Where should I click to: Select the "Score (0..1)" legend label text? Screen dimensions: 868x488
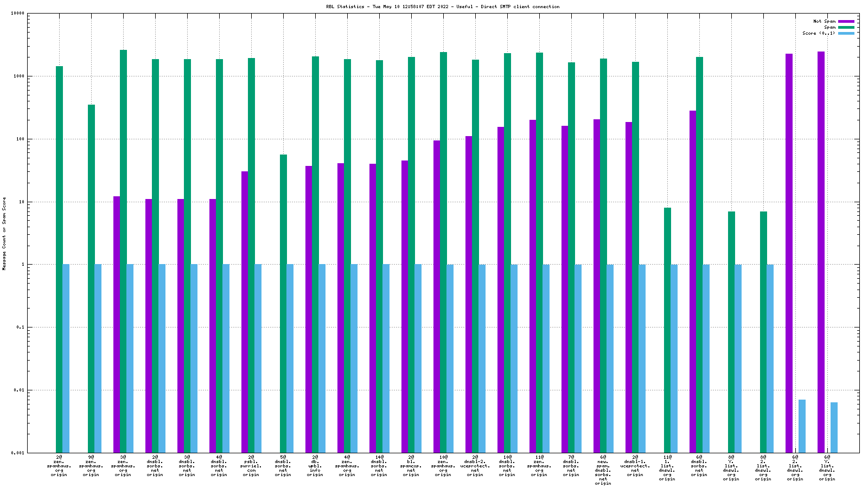click(819, 33)
